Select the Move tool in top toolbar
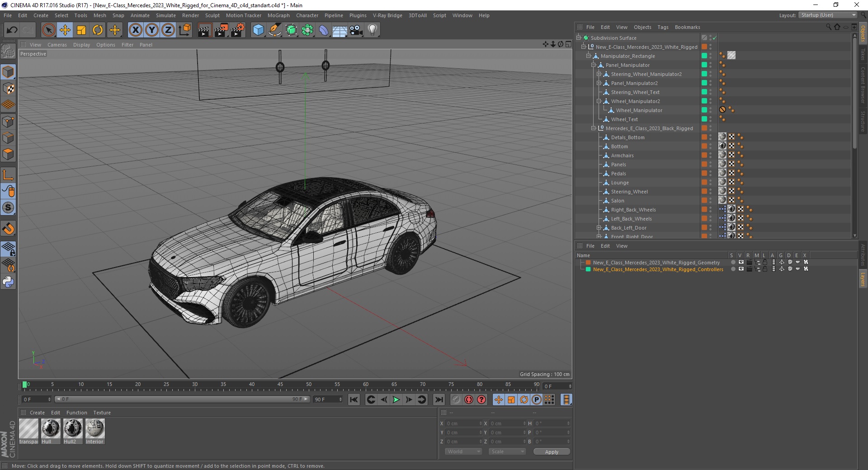The image size is (868, 470). click(x=65, y=30)
